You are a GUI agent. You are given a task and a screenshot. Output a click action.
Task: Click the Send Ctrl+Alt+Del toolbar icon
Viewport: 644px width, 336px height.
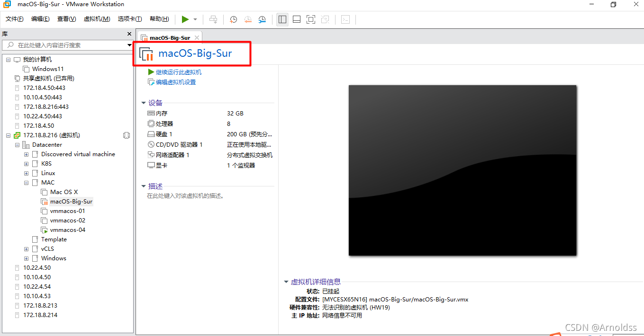coord(213,19)
